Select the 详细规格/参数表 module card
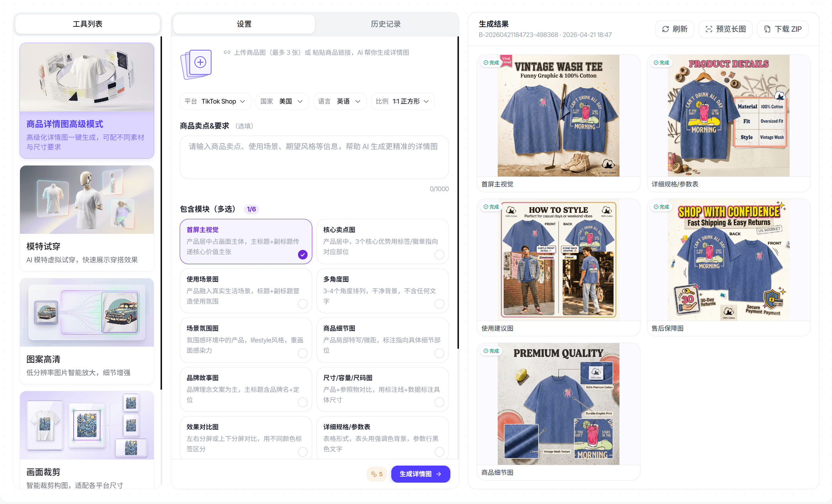 tap(382, 438)
